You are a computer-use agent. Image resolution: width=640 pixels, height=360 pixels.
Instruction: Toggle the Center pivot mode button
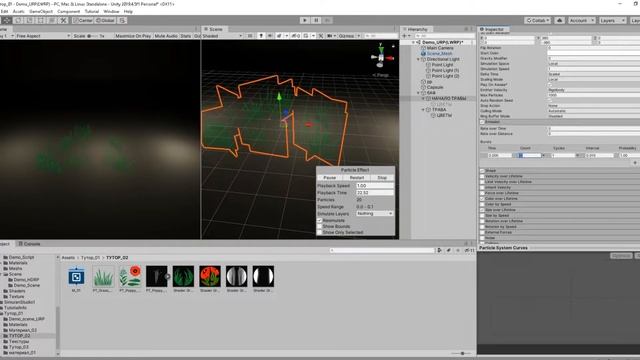click(x=83, y=20)
